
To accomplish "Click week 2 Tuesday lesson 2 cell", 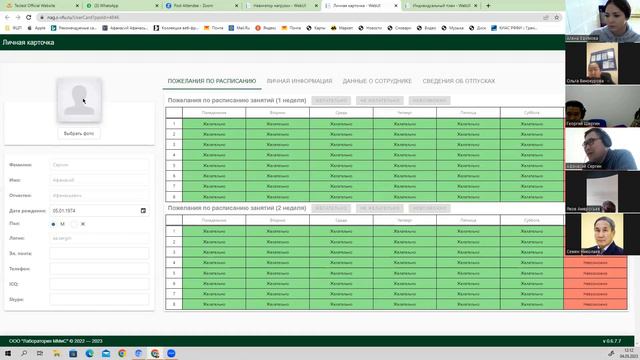I will click(278, 242).
